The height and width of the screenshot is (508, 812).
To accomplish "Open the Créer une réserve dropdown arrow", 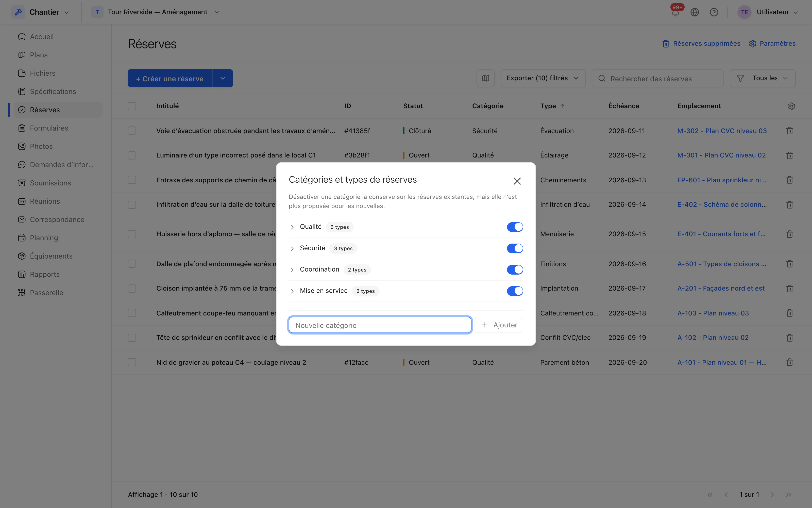I will [x=223, y=78].
